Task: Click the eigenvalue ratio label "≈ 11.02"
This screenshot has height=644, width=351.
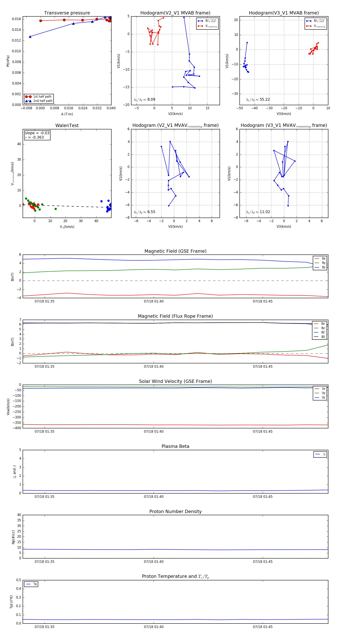Action: click(x=258, y=212)
